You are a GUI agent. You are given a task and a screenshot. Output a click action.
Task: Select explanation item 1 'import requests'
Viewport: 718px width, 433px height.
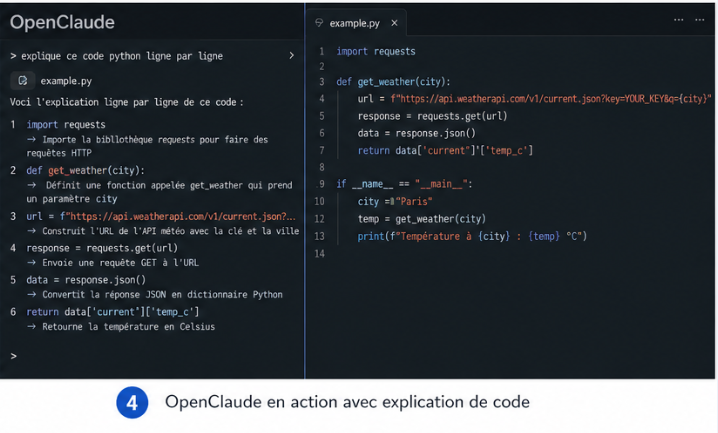pos(66,124)
